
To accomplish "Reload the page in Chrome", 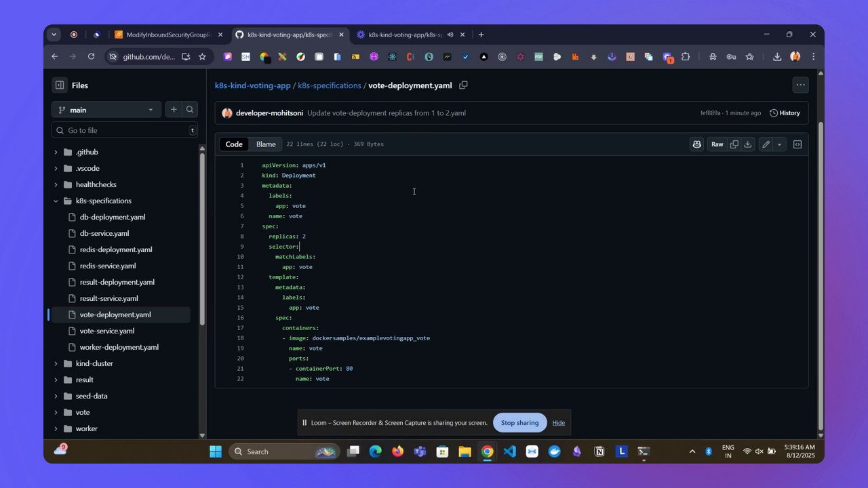I will click(x=91, y=57).
